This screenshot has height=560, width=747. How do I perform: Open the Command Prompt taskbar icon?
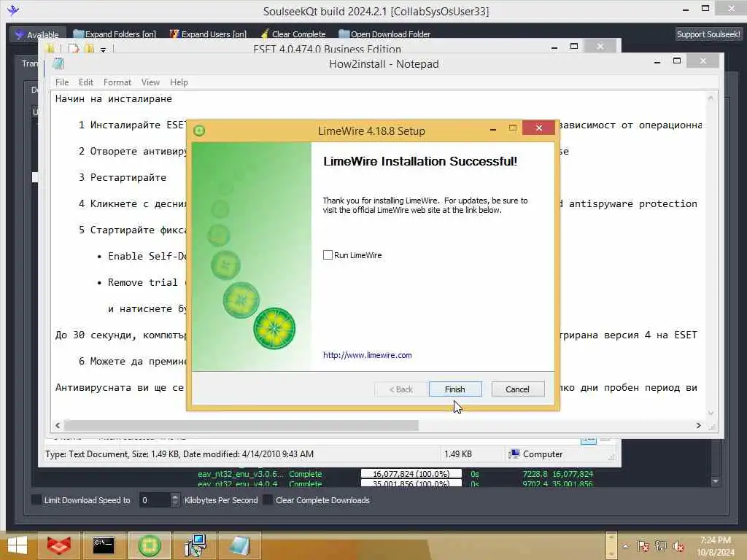pyautogui.click(x=104, y=545)
